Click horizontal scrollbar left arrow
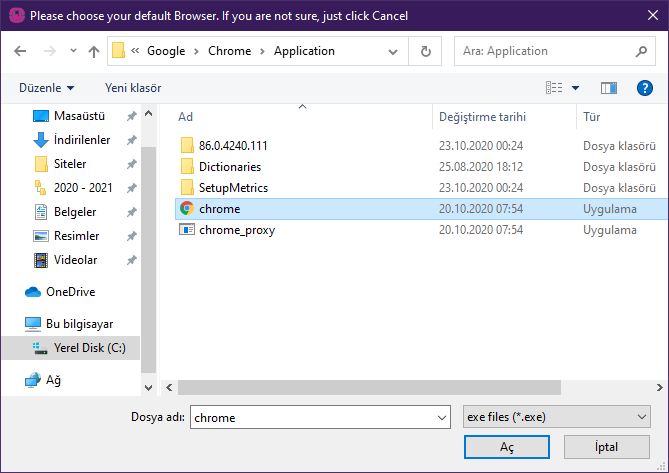Screen dimensions: 669x473 coord(169,388)
